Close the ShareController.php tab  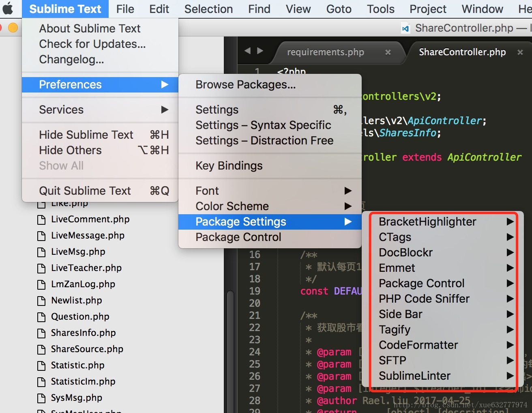[520, 52]
